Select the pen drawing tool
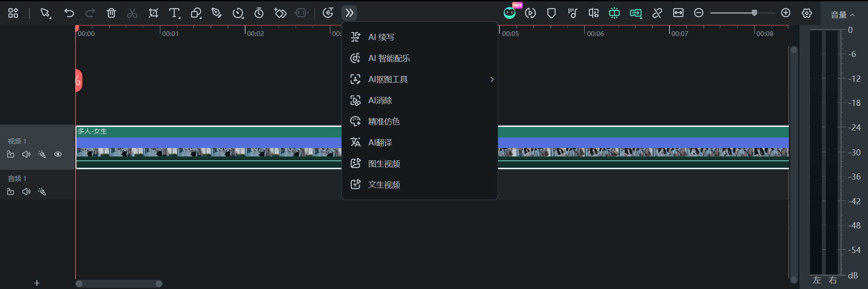868x289 pixels. coord(217,13)
